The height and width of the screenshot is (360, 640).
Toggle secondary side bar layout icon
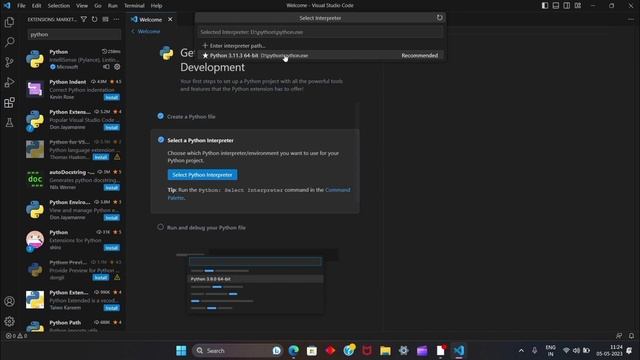pyautogui.click(x=567, y=5)
